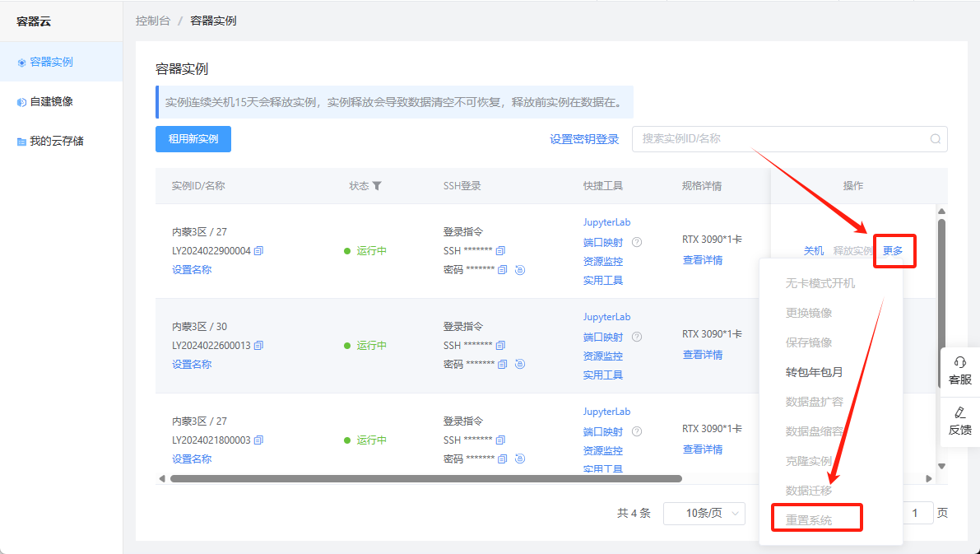
Task: Click 端口映射 help icon for LY2024021800003
Action: coord(637,431)
